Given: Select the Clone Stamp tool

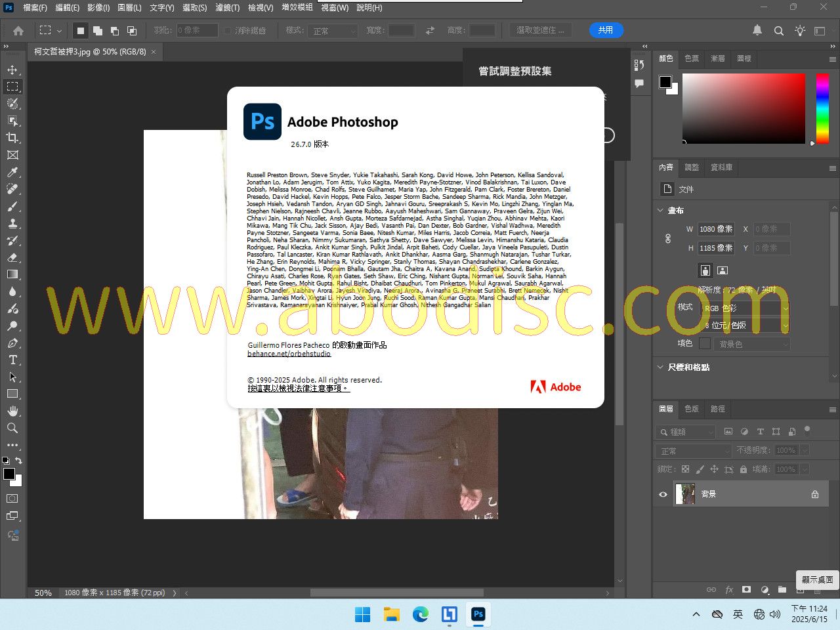Looking at the screenshot, I should 12,223.
